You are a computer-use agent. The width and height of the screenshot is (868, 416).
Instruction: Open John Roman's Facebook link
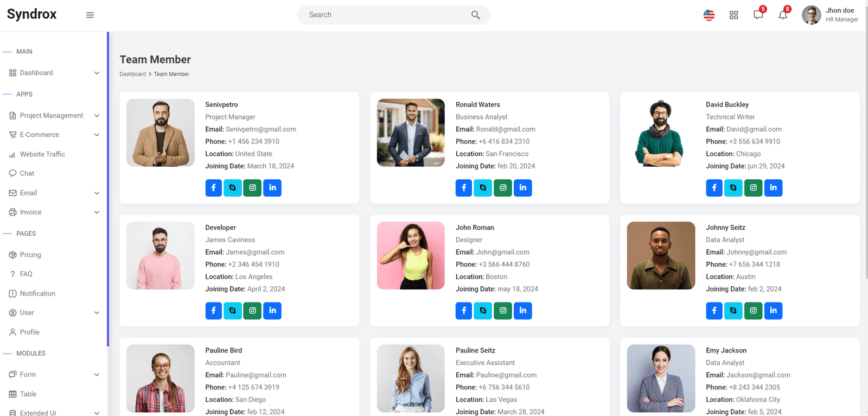click(x=464, y=311)
